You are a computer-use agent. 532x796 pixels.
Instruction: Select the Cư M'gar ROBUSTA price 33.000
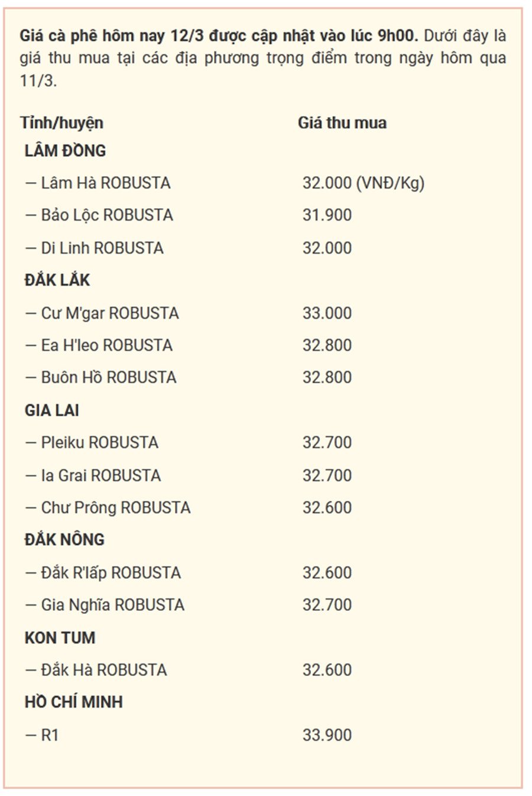pyautogui.click(x=327, y=313)
